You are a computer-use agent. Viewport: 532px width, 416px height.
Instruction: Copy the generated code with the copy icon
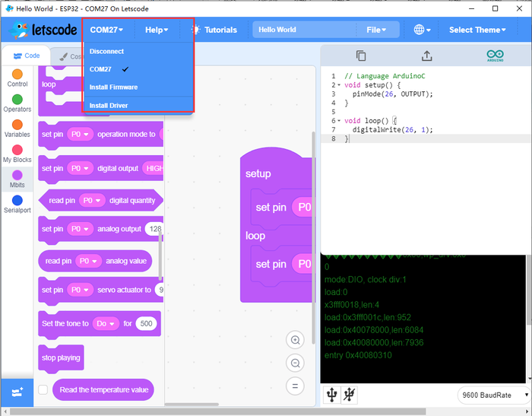tap(361, 56)
